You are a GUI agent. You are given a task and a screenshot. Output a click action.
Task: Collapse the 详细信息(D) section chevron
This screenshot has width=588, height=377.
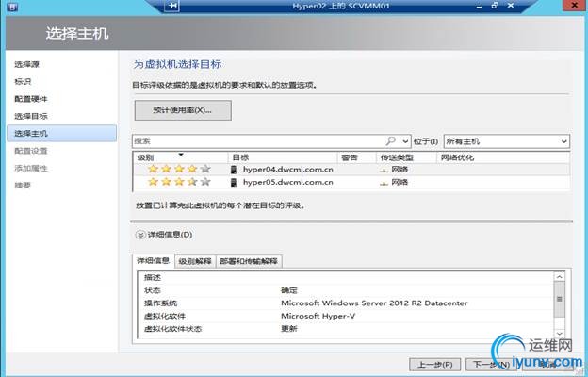point(139,235)
